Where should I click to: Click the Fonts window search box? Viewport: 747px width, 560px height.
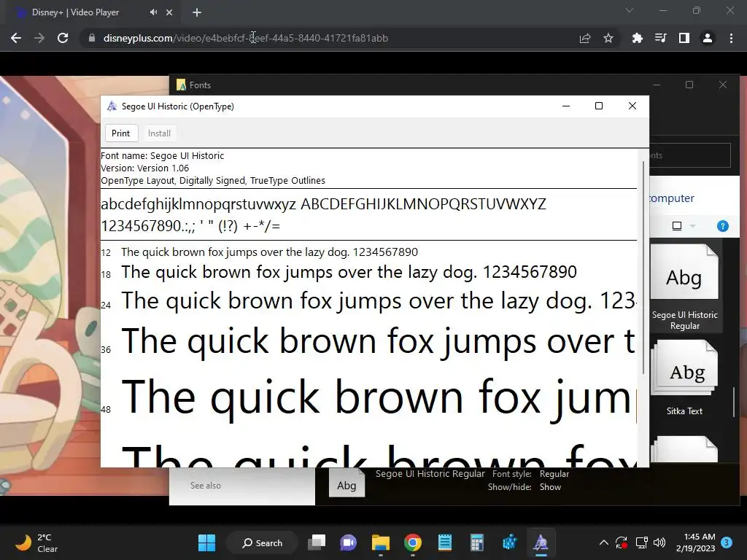click(691, 155)
